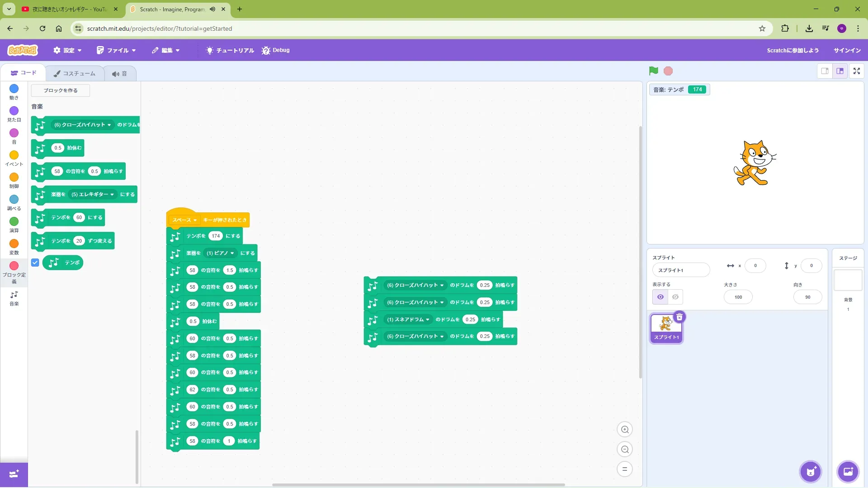Zoom in on the code workspace
This screenshot has height=488, width=868.
(625, 430)
